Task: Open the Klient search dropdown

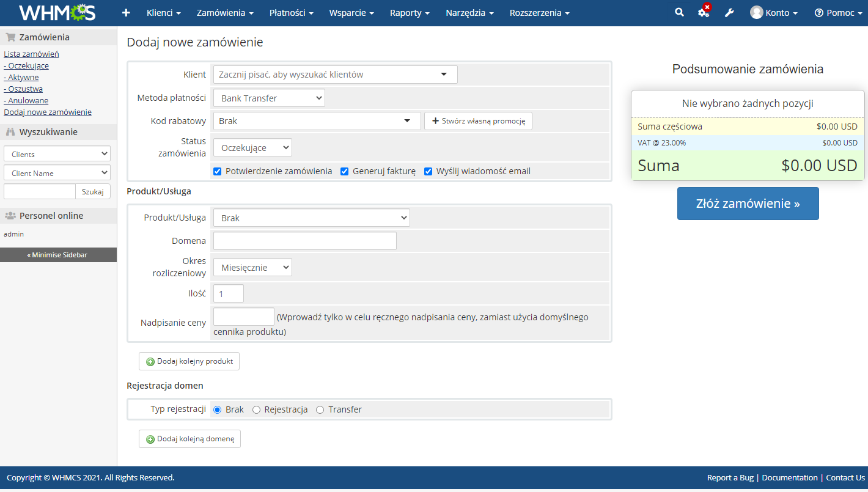Action: (335, 75)
